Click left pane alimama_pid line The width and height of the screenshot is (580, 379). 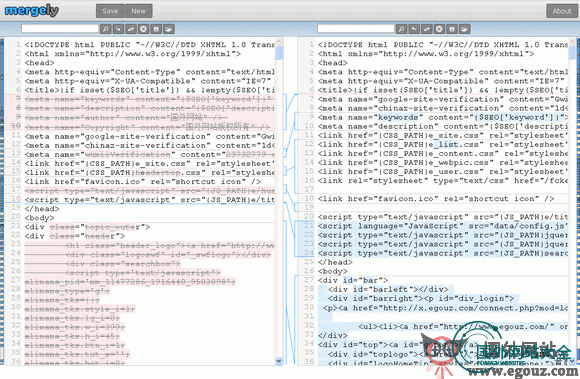[x=130, y=282]
